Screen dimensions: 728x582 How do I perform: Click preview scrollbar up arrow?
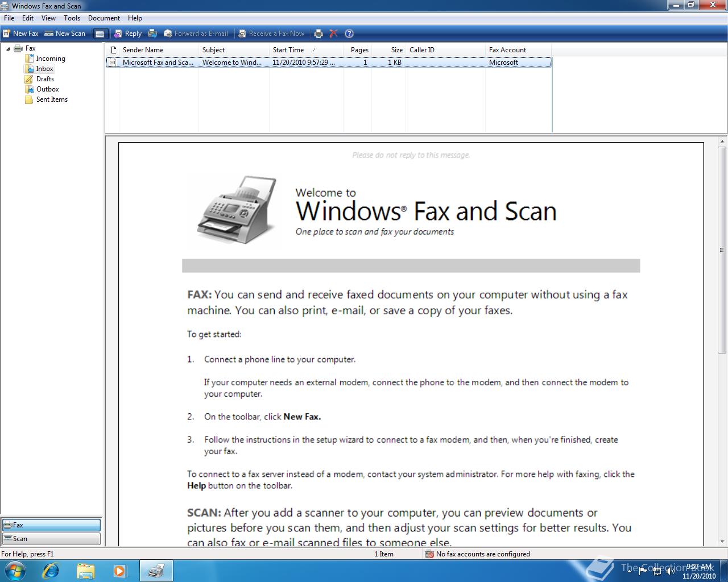(x=722, y=142)
